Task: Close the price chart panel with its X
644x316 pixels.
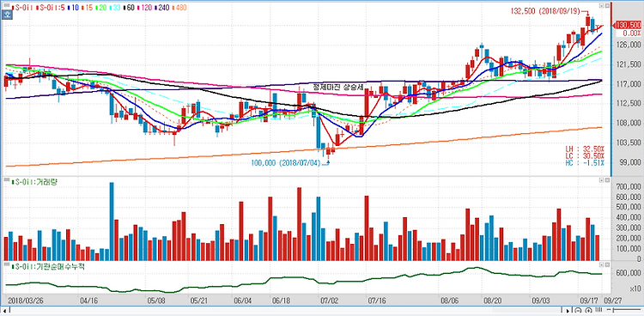Action: pos(607,6)
